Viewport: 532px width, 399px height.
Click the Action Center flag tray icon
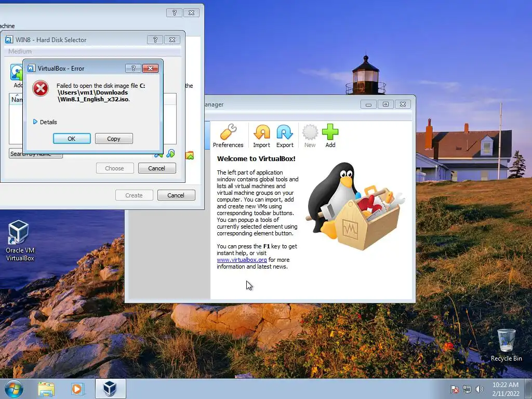pyautogui.click(x=454, y=389)
